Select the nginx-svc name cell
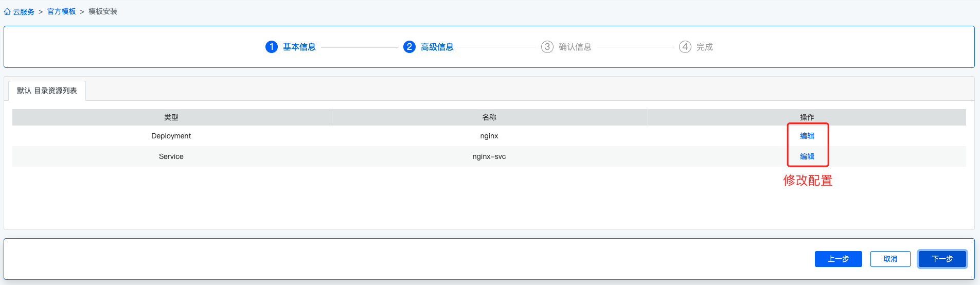The width and height of the screenshot is (980, 285). pyautogui.click(x=489, y=156)
